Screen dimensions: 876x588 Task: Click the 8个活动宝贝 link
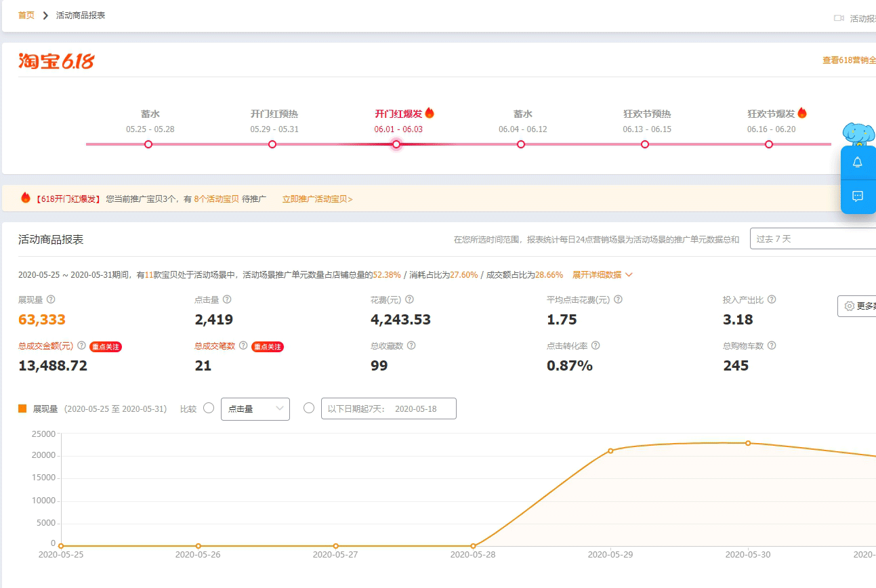coord(216,199)
